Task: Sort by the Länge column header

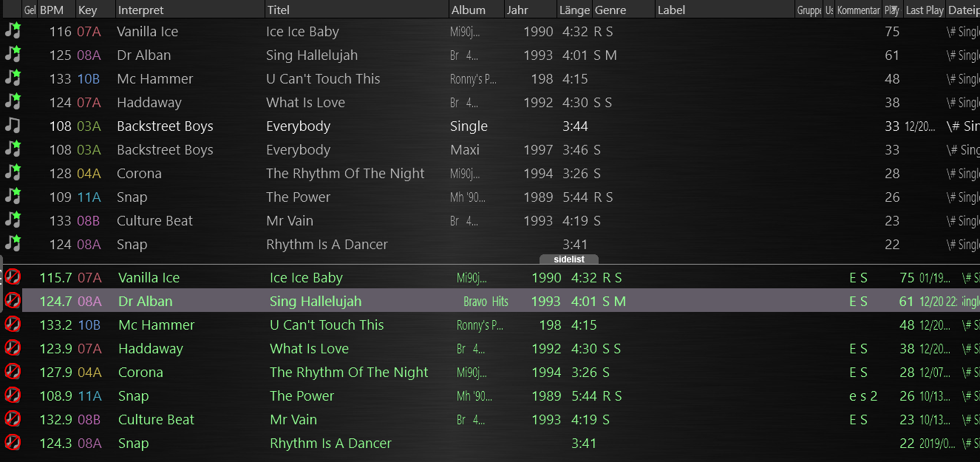Action: pyautogui.click(x=574, y=10)
